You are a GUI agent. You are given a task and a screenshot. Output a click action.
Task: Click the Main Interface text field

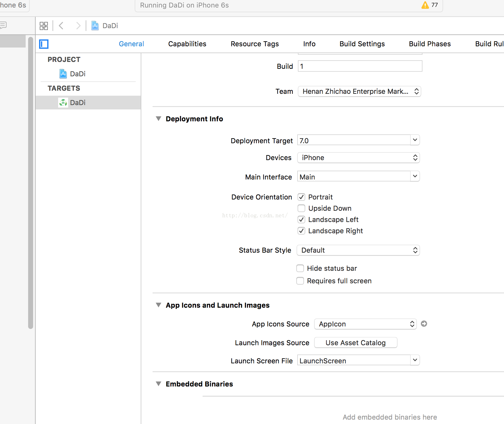[354, 177]
